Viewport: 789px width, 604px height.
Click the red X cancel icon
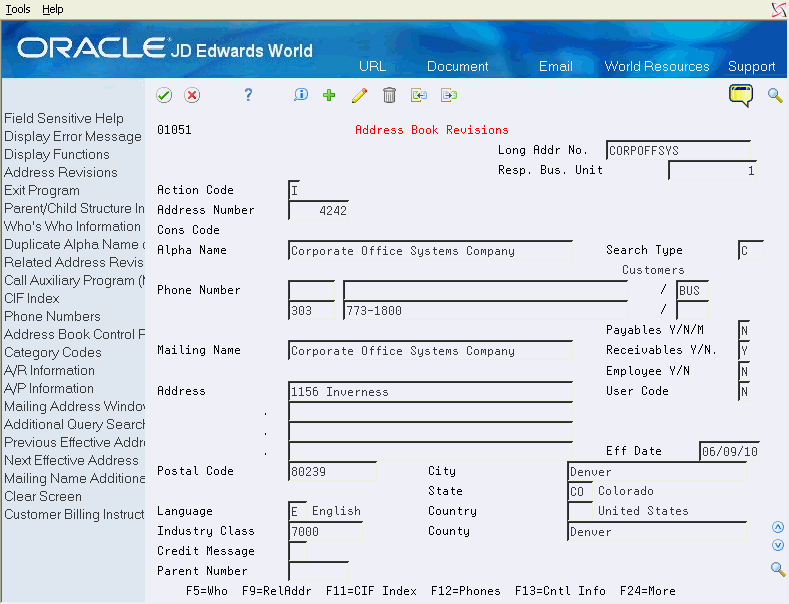pyautogui.click(x=192, y=95)
